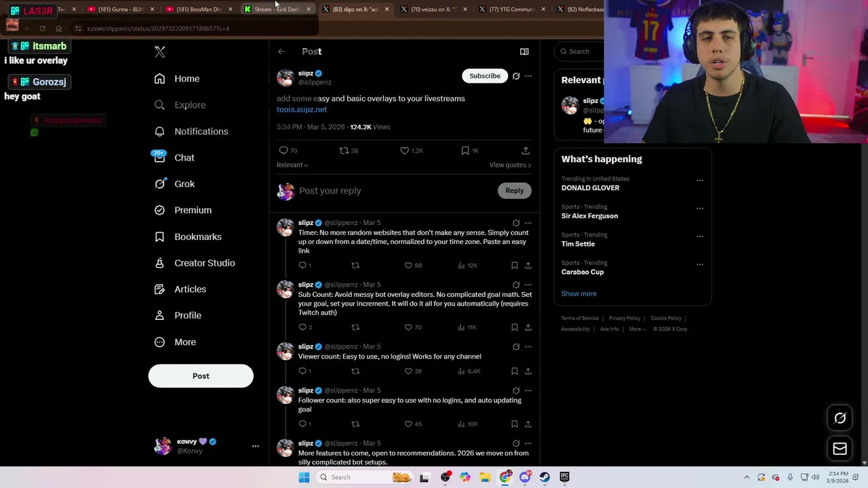The width and height of the screenshot is (868, 488).
Task: Open Discord from the taskbar
Action: (525, 477)
